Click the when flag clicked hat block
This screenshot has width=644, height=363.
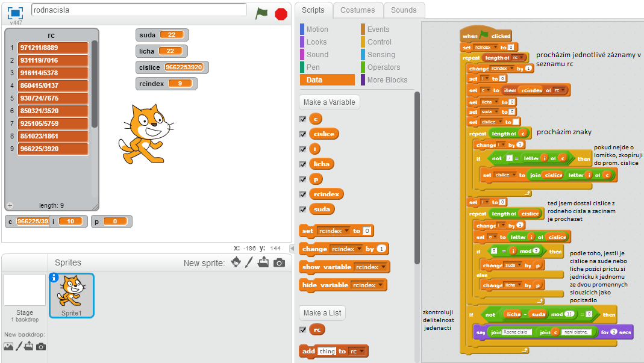pos(486,36)
